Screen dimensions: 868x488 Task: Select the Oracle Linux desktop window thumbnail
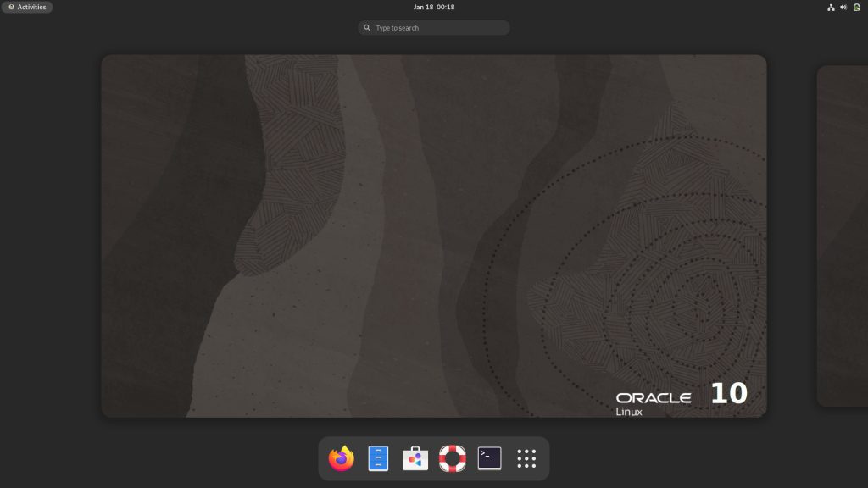pyautogui.click(x=433, y=235)
